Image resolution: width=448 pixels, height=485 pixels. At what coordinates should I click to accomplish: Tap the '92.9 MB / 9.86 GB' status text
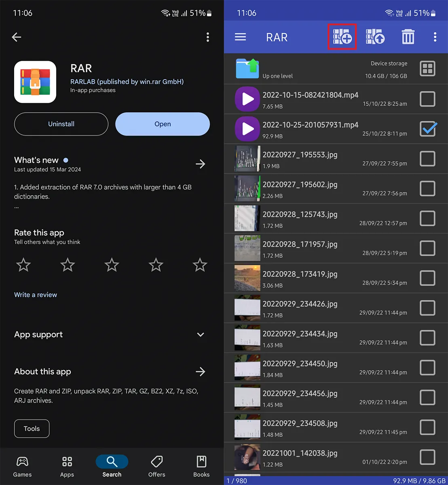(419, 481)
